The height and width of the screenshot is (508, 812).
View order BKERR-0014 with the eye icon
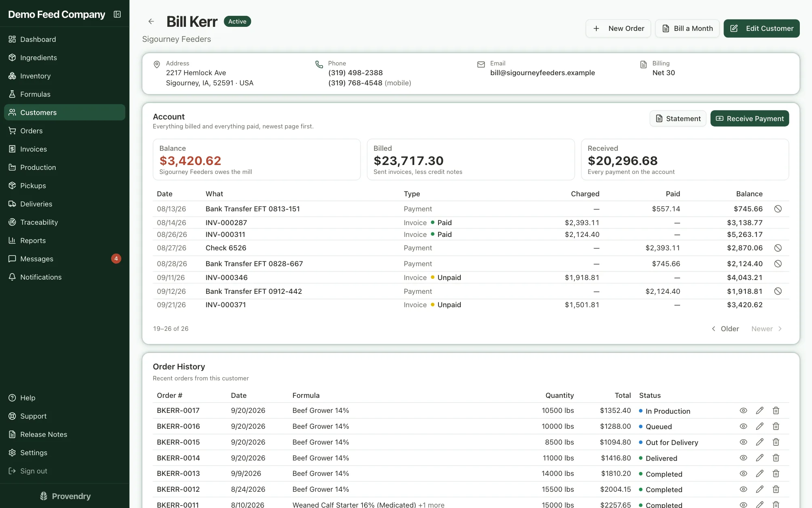click(743, 458)
